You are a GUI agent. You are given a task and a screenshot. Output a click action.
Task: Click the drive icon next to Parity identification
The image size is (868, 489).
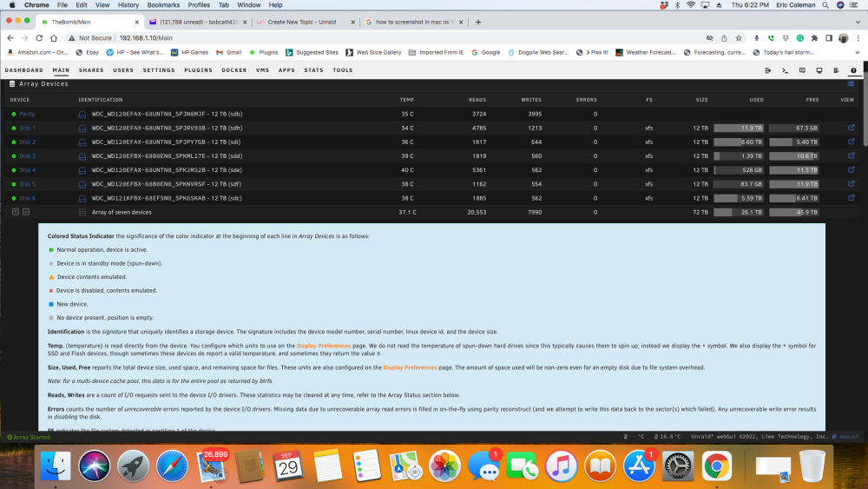pyautogui.click(x=82, y=114)
